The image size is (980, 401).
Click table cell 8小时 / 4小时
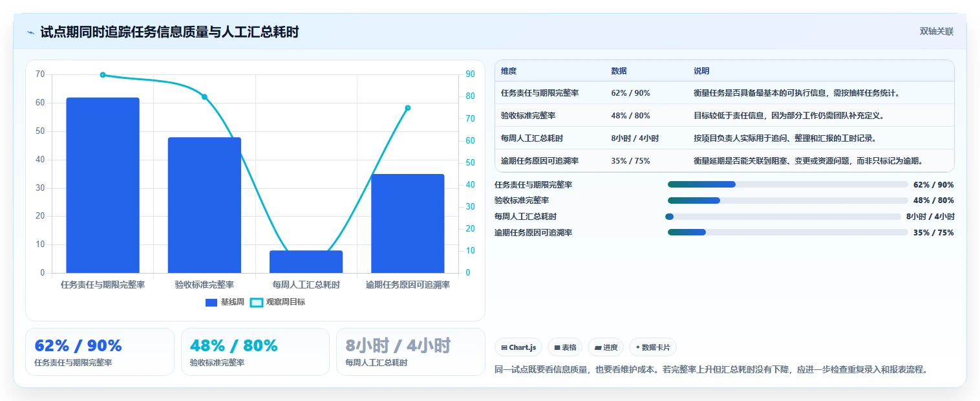click(635, 138)
